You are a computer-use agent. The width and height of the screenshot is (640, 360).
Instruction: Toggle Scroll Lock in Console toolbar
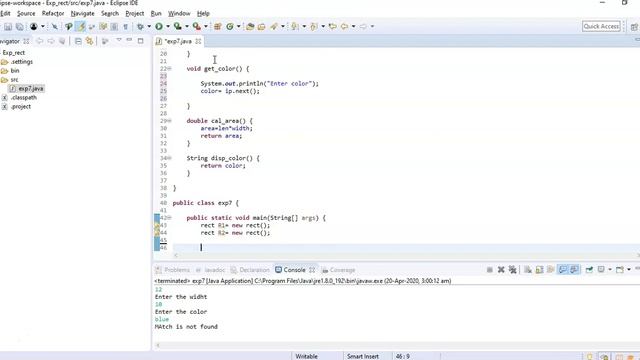click(539, 270)
